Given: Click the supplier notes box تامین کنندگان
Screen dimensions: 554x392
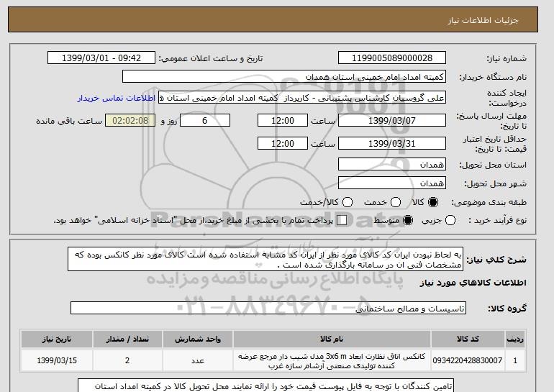Looking at the screenshot, I should point(265,386).
